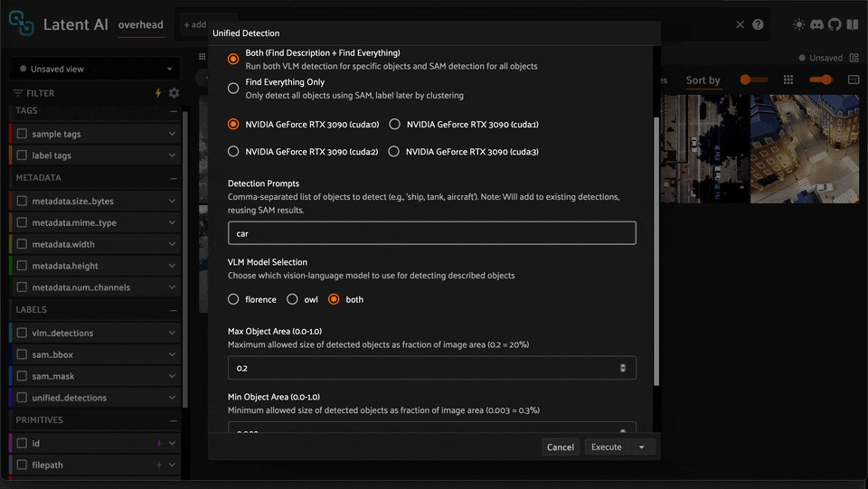This screenshot has height=489, width=868.
Task: Toggle the light/dark theme sun icon
Action: [798, 24]
